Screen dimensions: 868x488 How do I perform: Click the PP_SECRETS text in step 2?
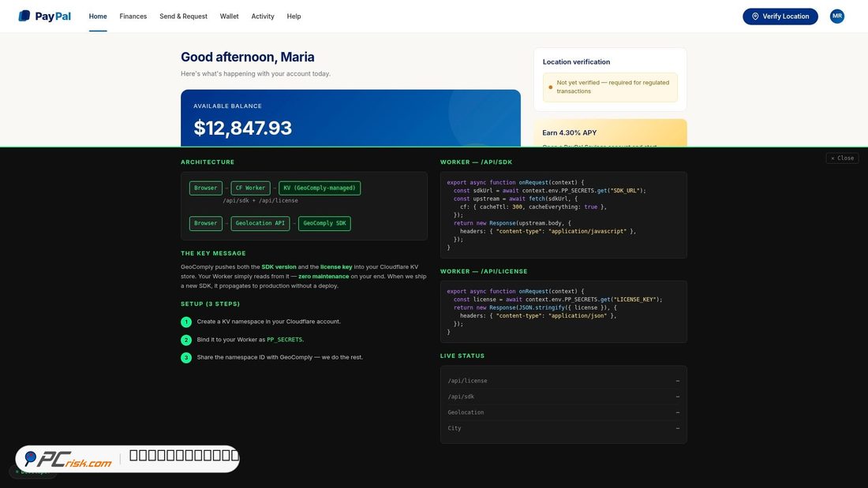pos(285,340)
